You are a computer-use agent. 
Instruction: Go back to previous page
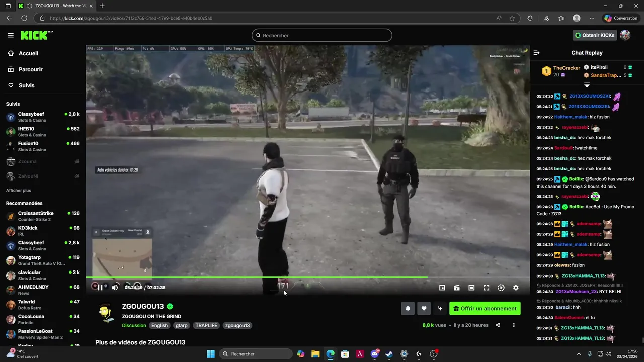[x=9, y=18]
